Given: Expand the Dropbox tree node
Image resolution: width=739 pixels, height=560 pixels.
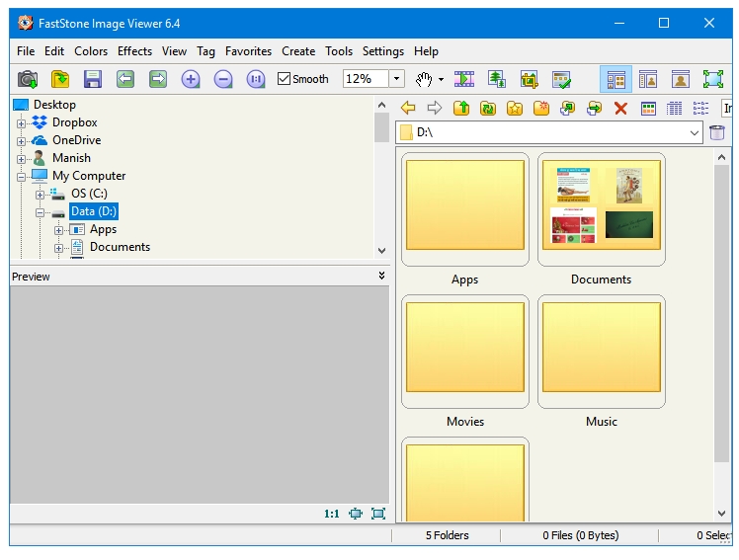Looking at the screenshot, I should [21, 123].
